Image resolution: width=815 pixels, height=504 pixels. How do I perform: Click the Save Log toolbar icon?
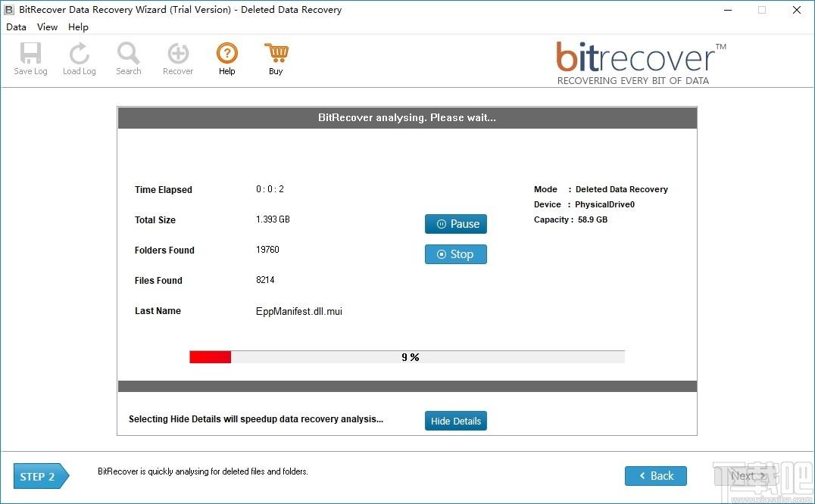pos(30,59)
